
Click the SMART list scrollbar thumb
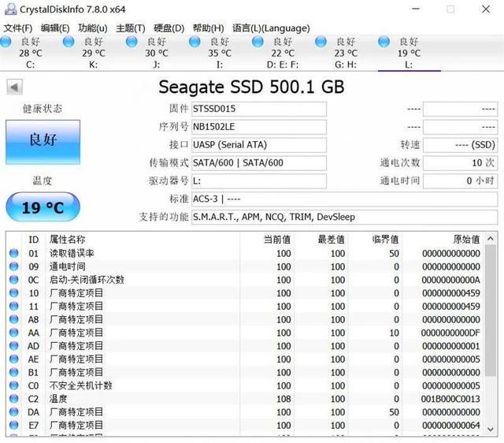pyautogui.click(x=491, y=311)
